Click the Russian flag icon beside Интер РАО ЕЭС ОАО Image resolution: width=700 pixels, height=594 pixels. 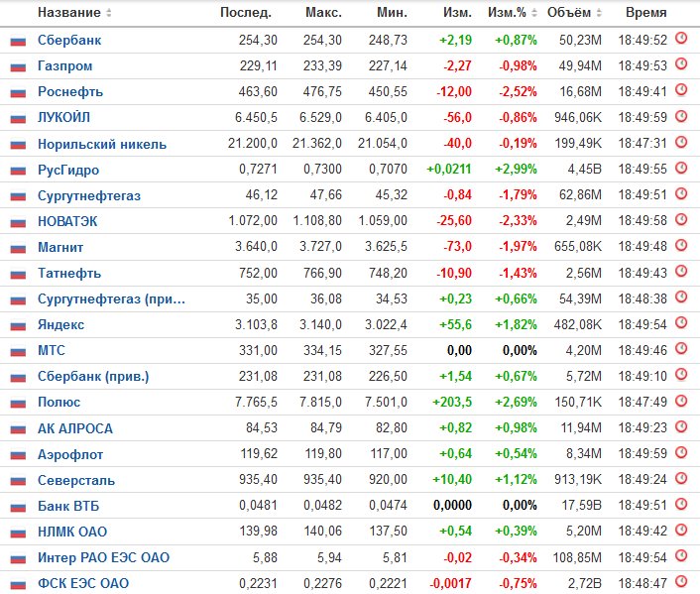coord(18,558)
